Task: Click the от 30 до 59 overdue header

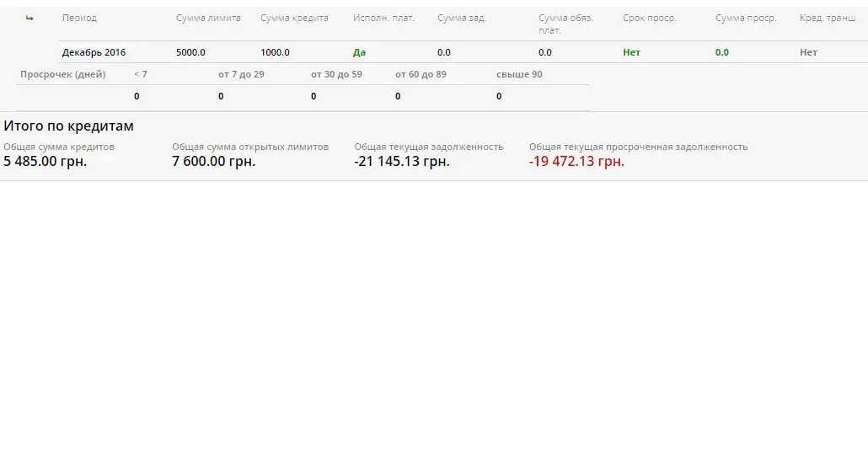Action: [x=336, y=74]
